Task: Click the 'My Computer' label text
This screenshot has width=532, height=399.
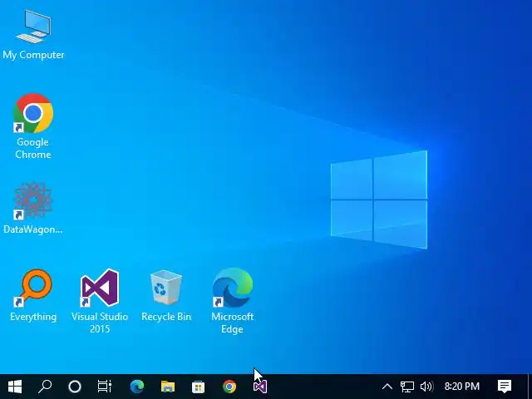Action: 33,55
